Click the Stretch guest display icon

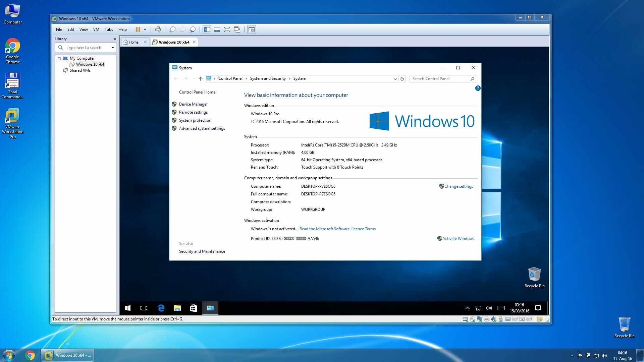click(226, 29)
